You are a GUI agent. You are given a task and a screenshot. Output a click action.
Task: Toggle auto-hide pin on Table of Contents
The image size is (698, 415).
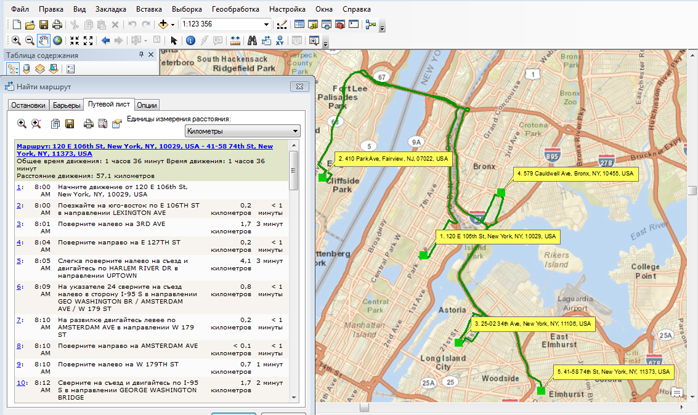click(x=141, y=55)
